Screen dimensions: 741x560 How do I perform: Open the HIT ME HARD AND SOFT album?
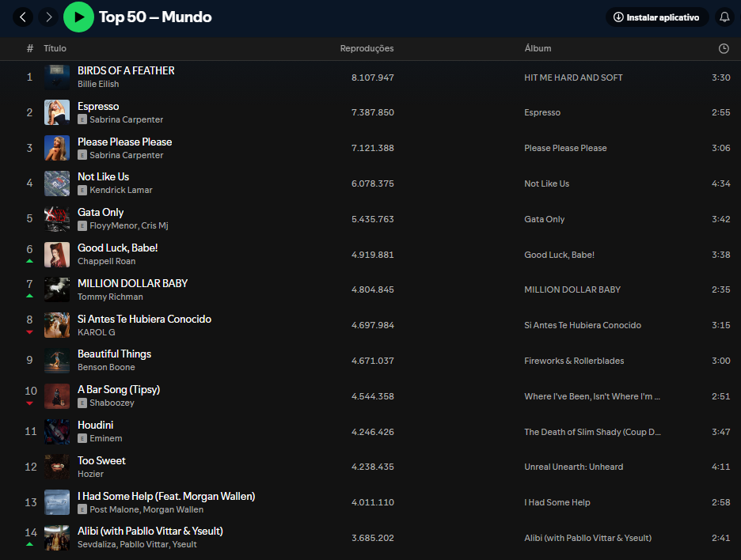click(573, 78)
